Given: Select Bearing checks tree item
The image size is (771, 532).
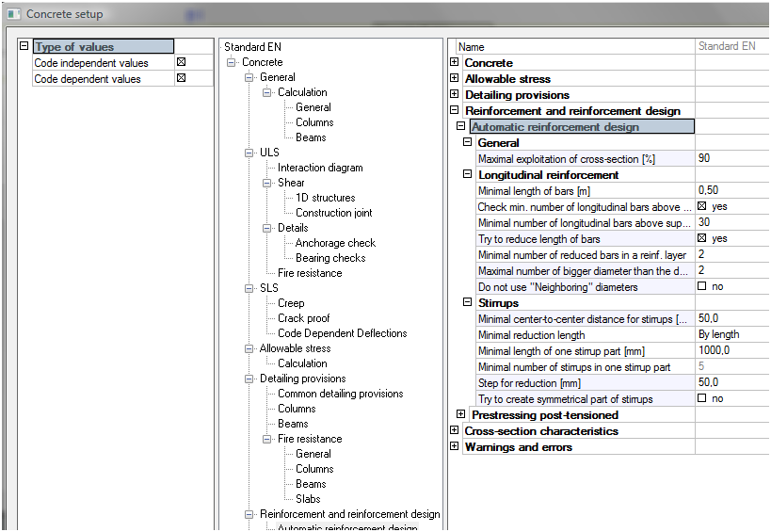Looking at the screenshot, I should point(330,258).
